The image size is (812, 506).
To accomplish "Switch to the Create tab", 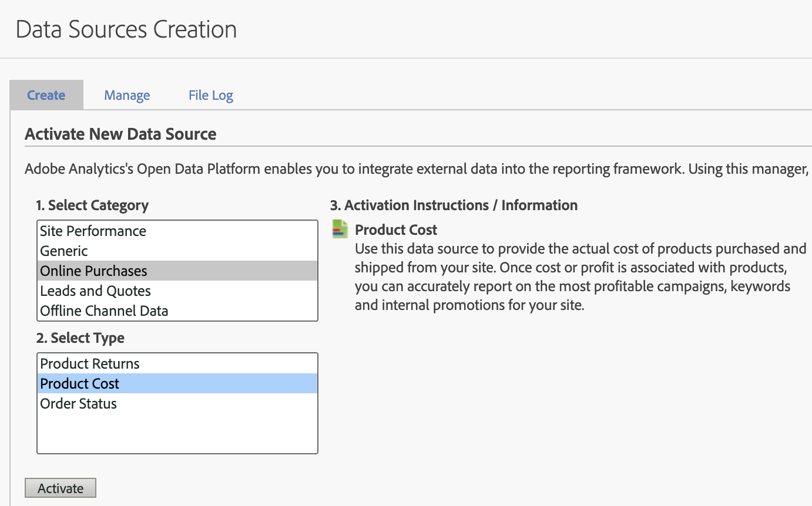I will coord(46,95).
